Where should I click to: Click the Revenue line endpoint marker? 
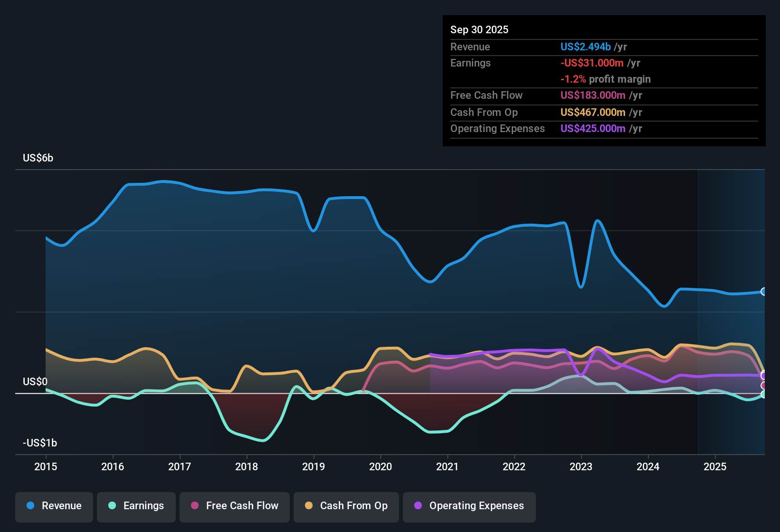click(x=763, y=291)
